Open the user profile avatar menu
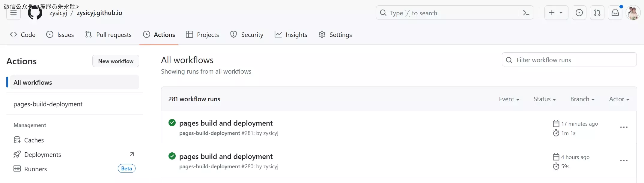The height and width of the screenshot is (183, 644). coord(633,13)
